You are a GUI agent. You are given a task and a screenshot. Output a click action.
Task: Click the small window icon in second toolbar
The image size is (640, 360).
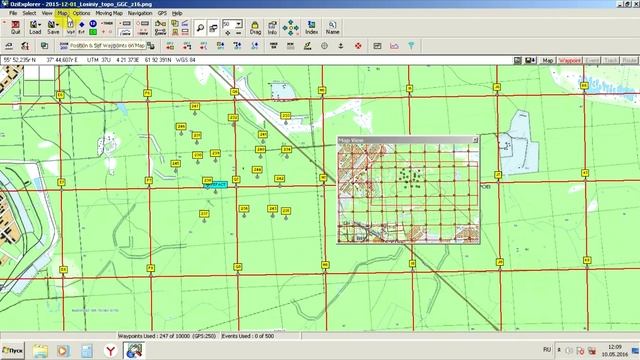pyautogui.click(x=377, y=46)
